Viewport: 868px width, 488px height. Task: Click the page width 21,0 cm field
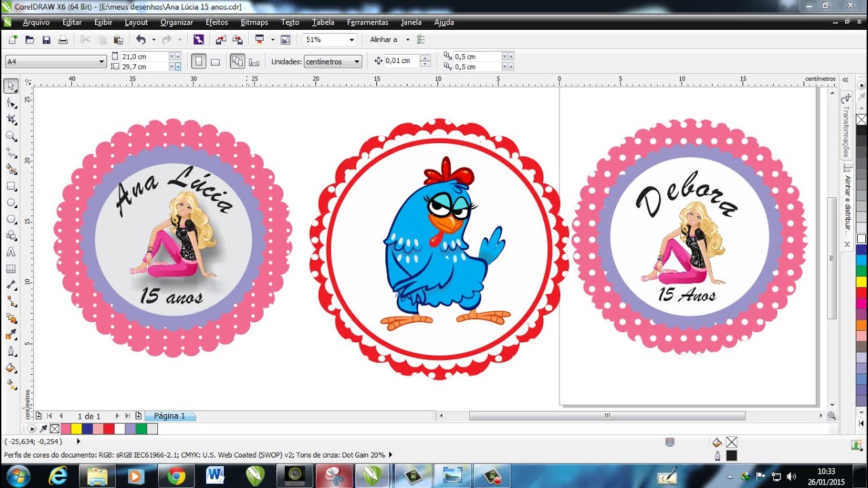pyautogui.click(x=145, y=56)
